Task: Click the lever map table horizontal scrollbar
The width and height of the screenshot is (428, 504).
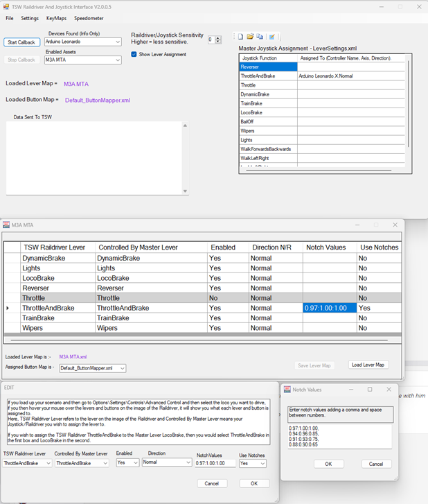Action: click(199, 340)
